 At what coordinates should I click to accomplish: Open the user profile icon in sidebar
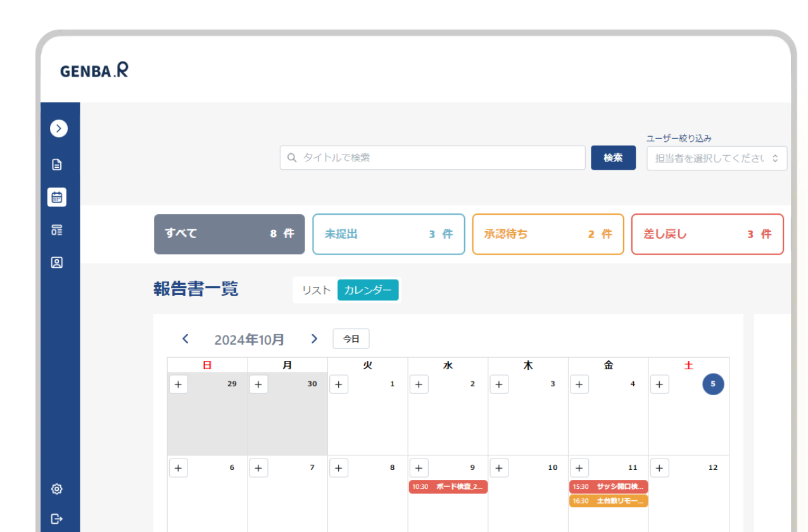(x=57, y=262)
